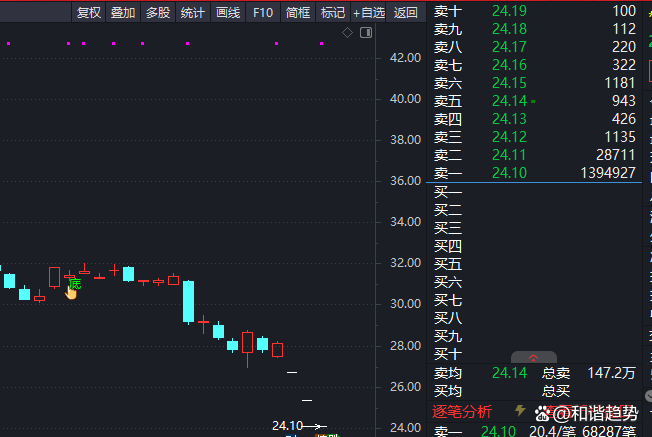The image size is (652, 437).
Task: Select the 卖六 price 24.15
Action: tap(509, 83)
